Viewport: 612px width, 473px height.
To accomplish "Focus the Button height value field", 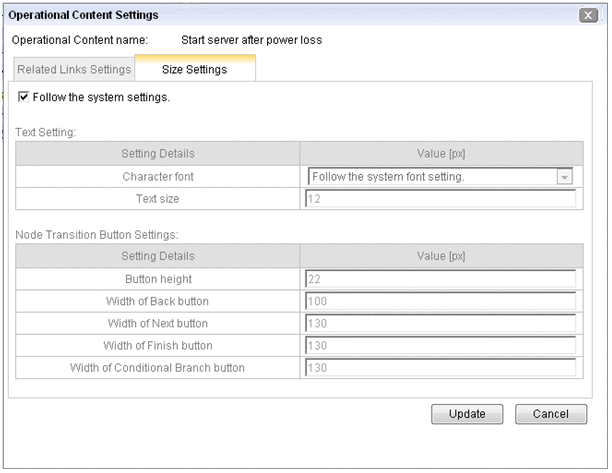I will tap(440, 279).
